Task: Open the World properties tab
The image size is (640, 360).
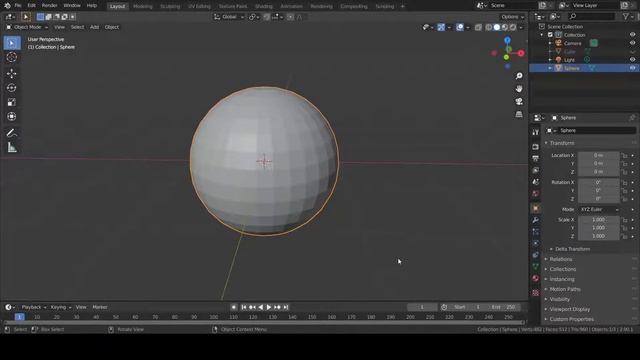Action: tap(536, 194)
